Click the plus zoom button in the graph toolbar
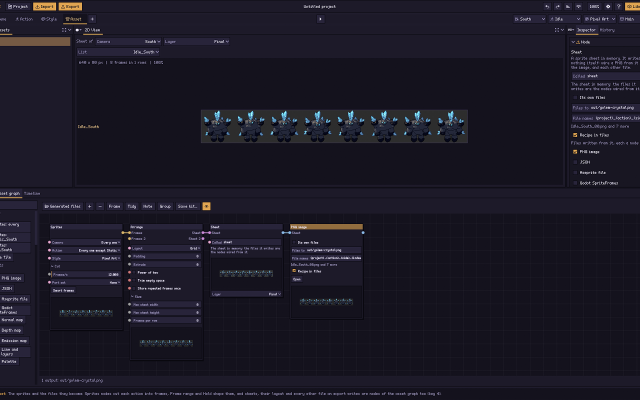 tap(89, 206)
